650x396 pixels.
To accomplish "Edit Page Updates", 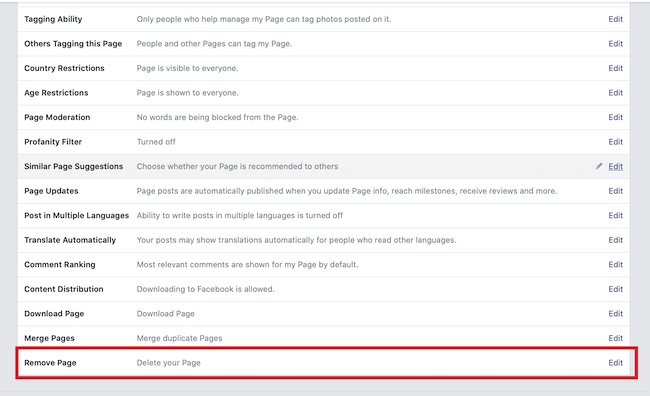I will 616,191.
